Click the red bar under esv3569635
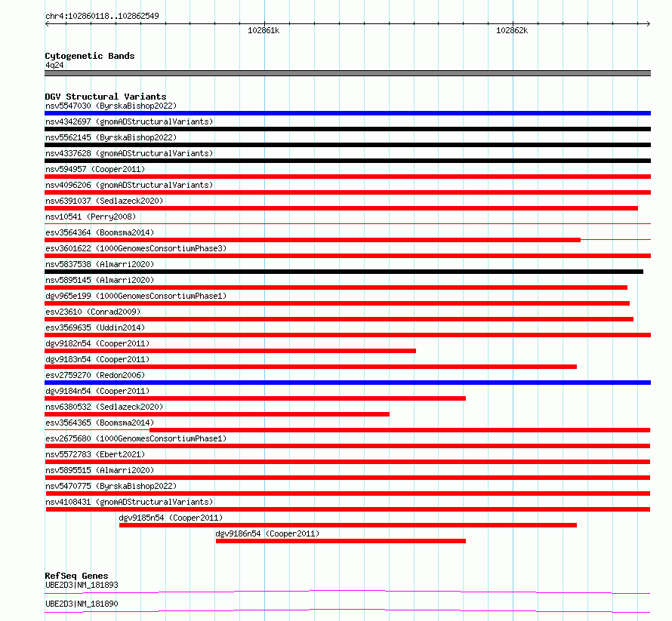672x621 pixels. point(347,335)
